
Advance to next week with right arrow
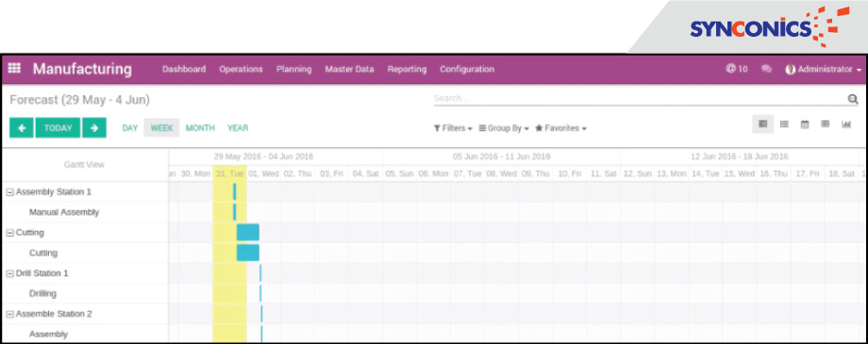(94, 128)
